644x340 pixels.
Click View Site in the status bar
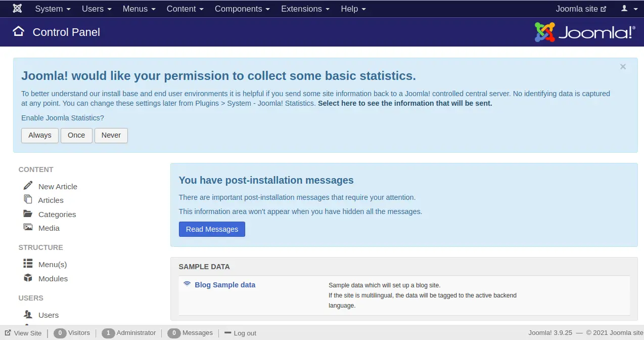28,333
